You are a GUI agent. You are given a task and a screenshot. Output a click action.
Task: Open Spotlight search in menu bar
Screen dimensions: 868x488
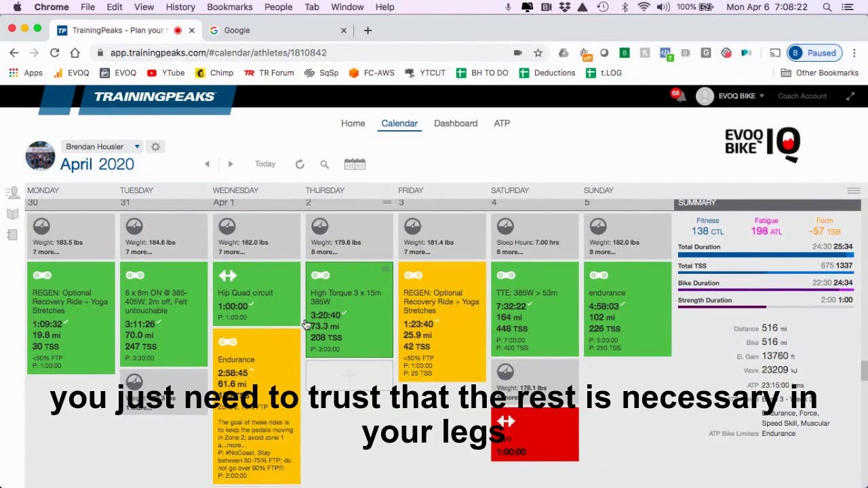point(827,7)
